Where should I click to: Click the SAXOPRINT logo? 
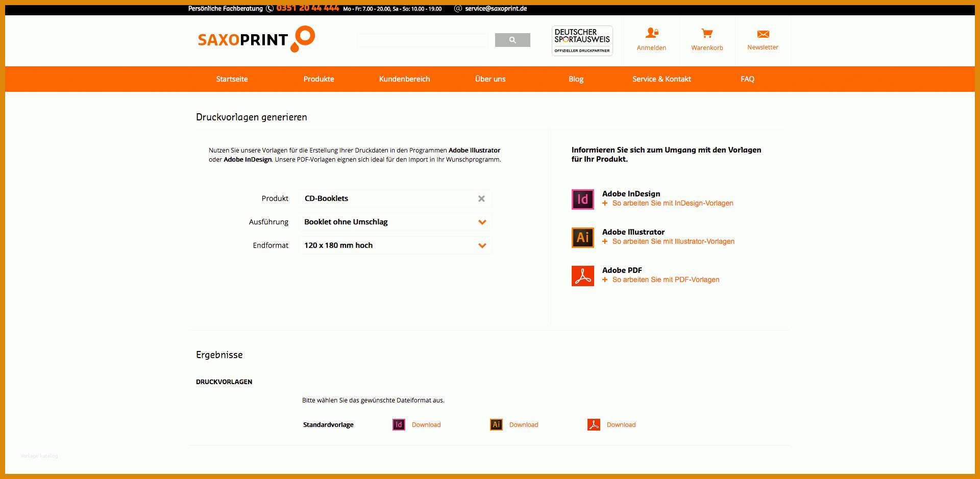256,39
